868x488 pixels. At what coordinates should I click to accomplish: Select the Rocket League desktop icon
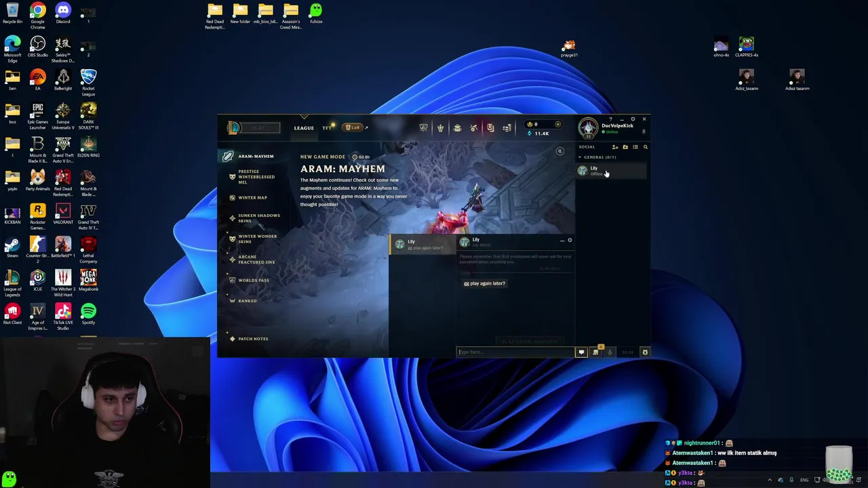(88, 83)
